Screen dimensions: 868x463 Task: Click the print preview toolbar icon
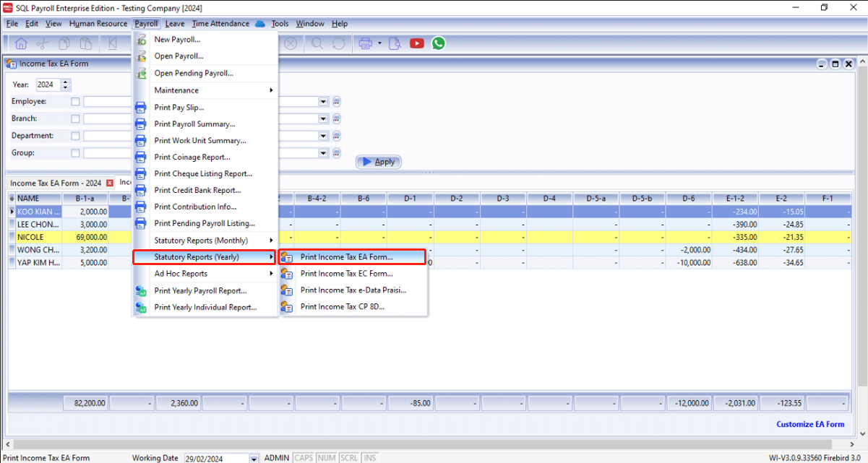click(x=395, y=43)
